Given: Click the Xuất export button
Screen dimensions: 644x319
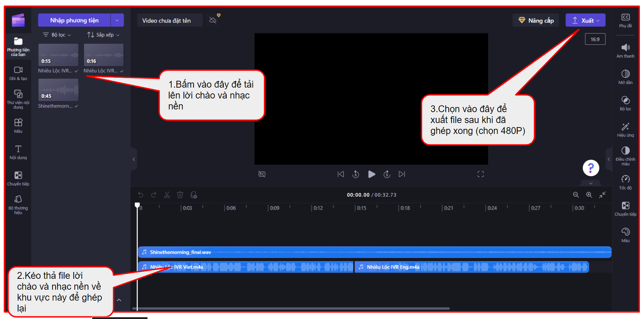Looking at the screenshot, I should (585, 20).
